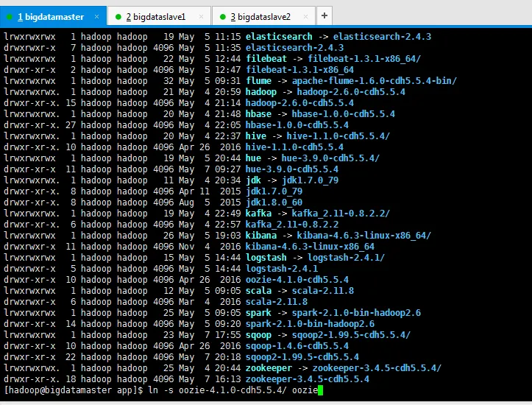Click the filebeat-1.3.1-x86_64 directory name

pos(299,70)
